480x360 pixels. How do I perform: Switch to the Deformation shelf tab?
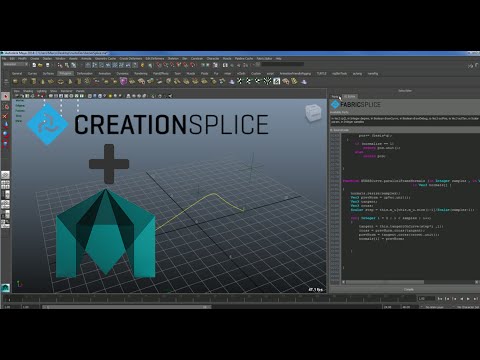point(85,74)
